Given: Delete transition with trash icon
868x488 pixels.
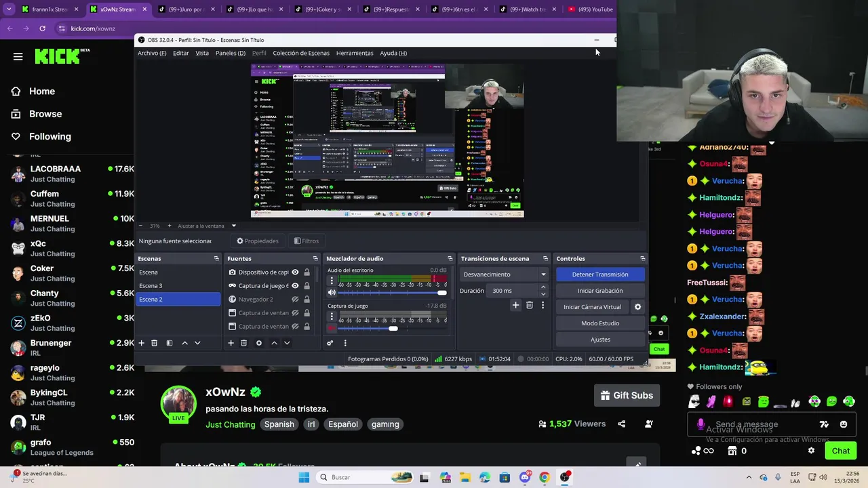Looking at the screenshot, I should [530, 305].
